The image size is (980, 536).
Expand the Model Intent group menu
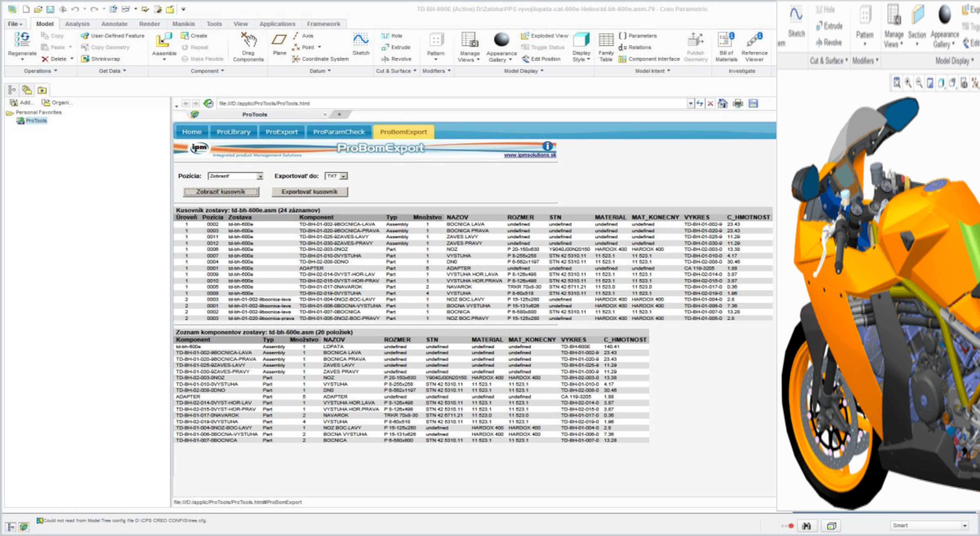coord(652,71)
